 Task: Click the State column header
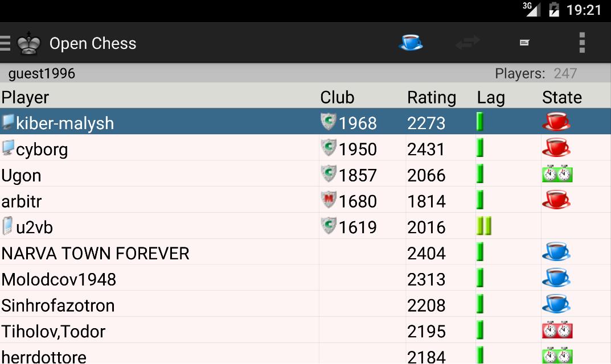[561, 97]
